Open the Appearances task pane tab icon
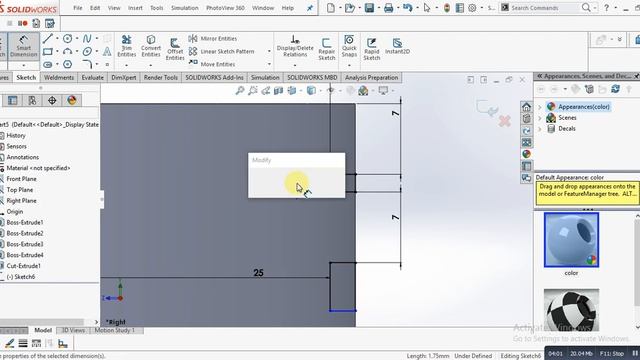Screen dimensions: 640x360 (527, 154)
